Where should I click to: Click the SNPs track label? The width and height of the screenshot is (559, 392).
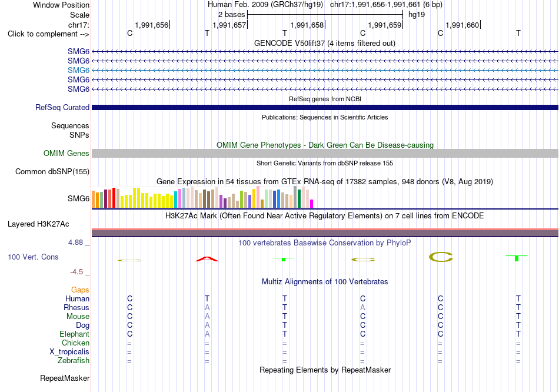[79, 135]
